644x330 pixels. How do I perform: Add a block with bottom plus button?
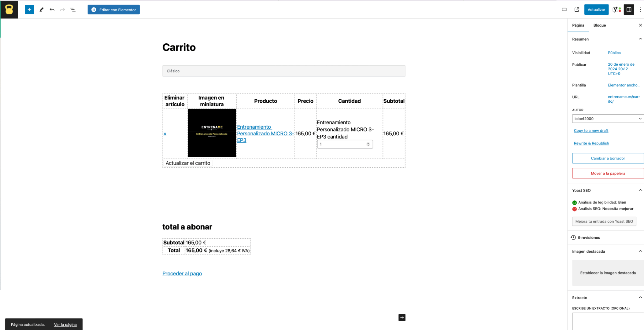402,318
